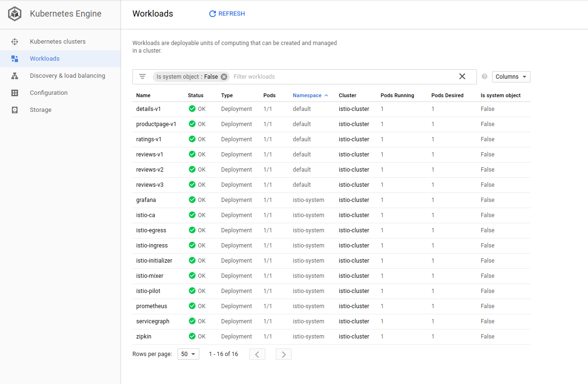Open the zipkin workload
588x384 pixels.
pos(144,337)
